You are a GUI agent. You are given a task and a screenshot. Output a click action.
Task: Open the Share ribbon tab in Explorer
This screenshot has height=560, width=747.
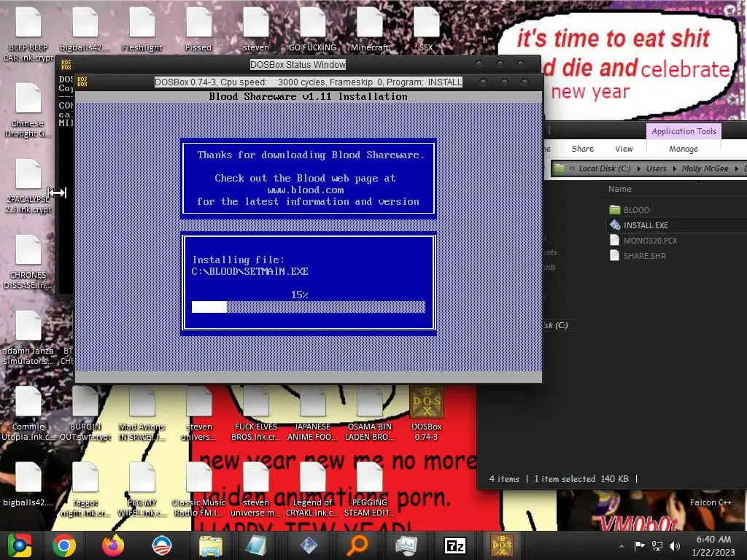582,149
